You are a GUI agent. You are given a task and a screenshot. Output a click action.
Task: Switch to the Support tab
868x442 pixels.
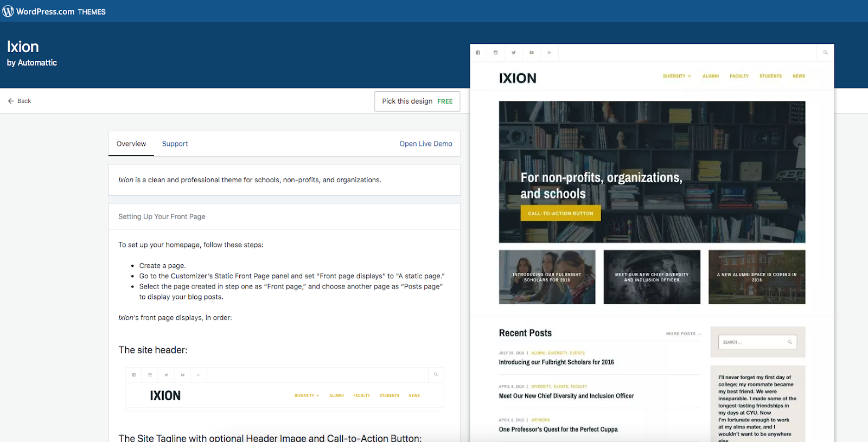point(175,144)
